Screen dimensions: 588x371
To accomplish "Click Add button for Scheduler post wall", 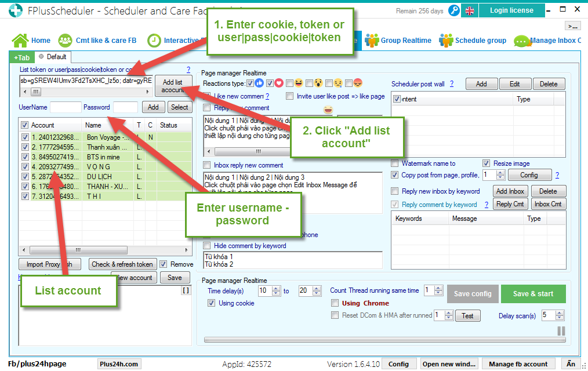I will (x=481, y=84).
